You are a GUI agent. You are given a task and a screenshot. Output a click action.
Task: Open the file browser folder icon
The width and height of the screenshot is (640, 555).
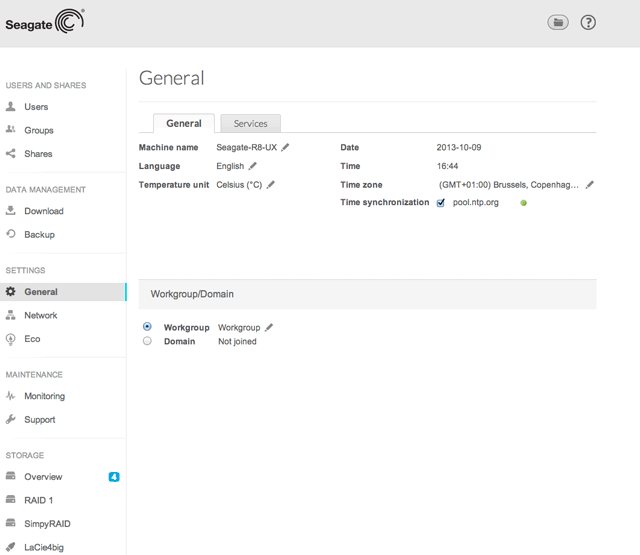coord(558,22)
